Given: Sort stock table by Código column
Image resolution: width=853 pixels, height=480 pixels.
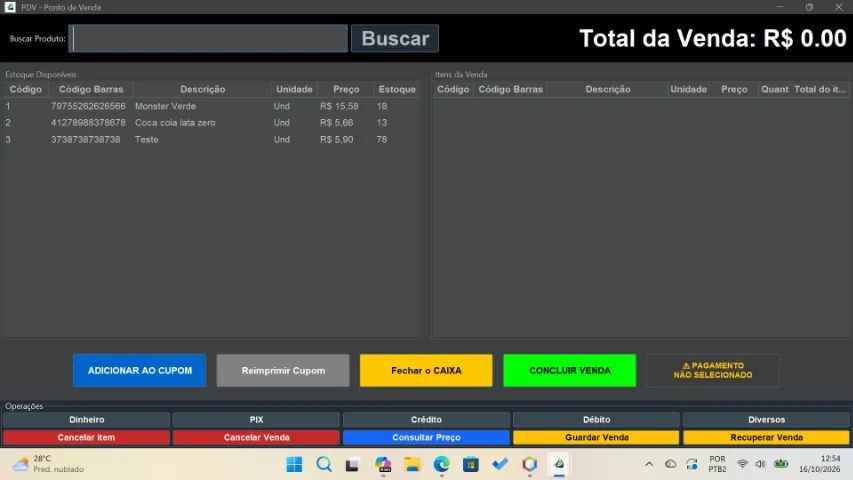Looking at the screenshot, I should pos(26,89).
